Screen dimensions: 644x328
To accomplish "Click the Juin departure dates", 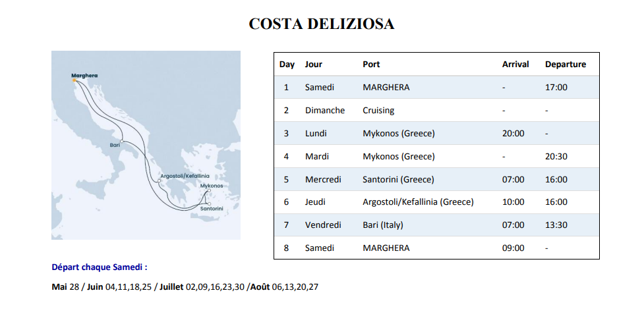I will (119, 287).
